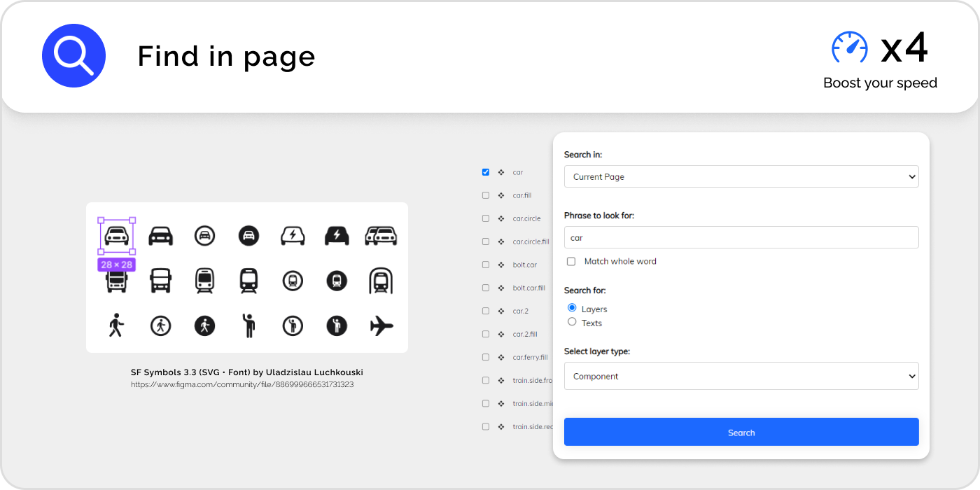
Task: Open the Search in Current Page dropdown
Action: (x=741, y=176)
